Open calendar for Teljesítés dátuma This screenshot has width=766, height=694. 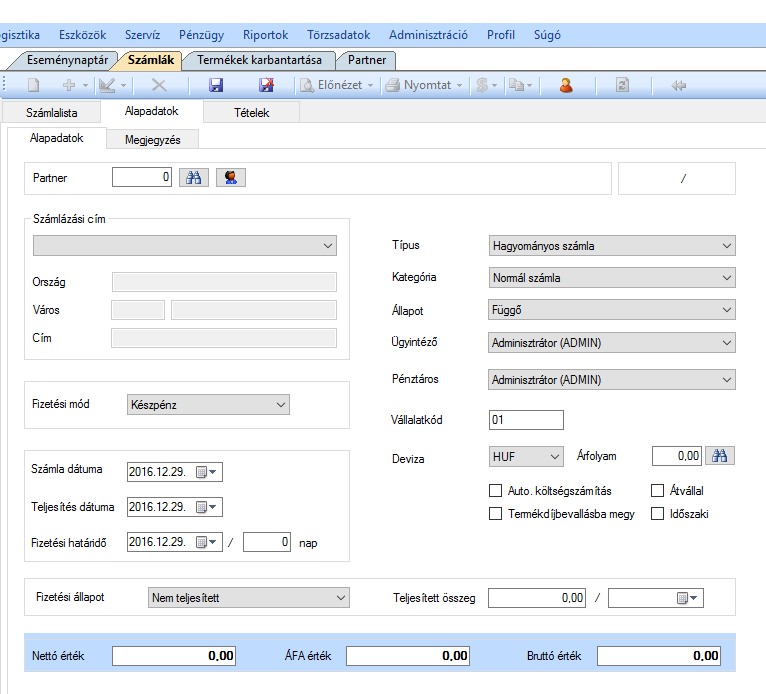206,507
